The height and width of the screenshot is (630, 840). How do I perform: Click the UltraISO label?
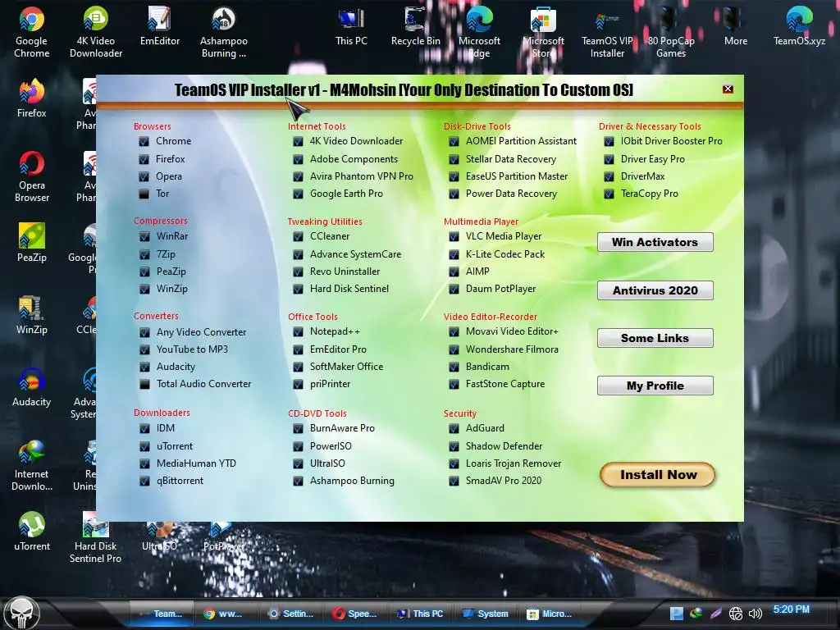(327, 463)
